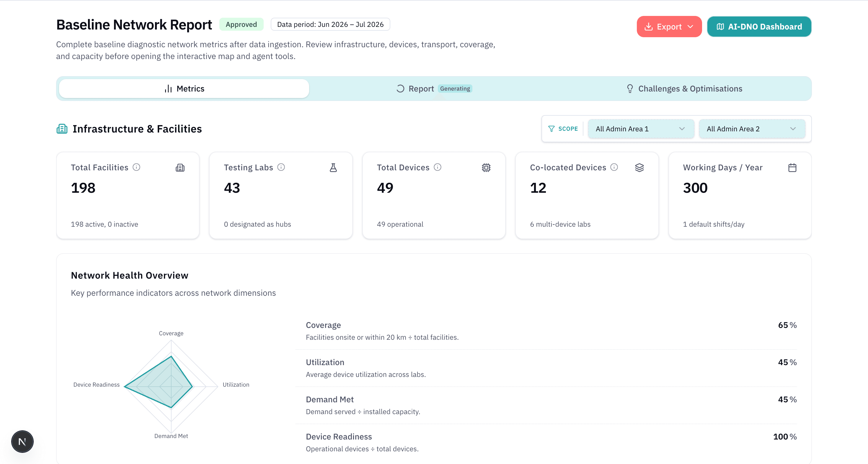Open the All Admin Area 2 dropdown
Screen dimensions: 868x464
(x=752, y=129)
